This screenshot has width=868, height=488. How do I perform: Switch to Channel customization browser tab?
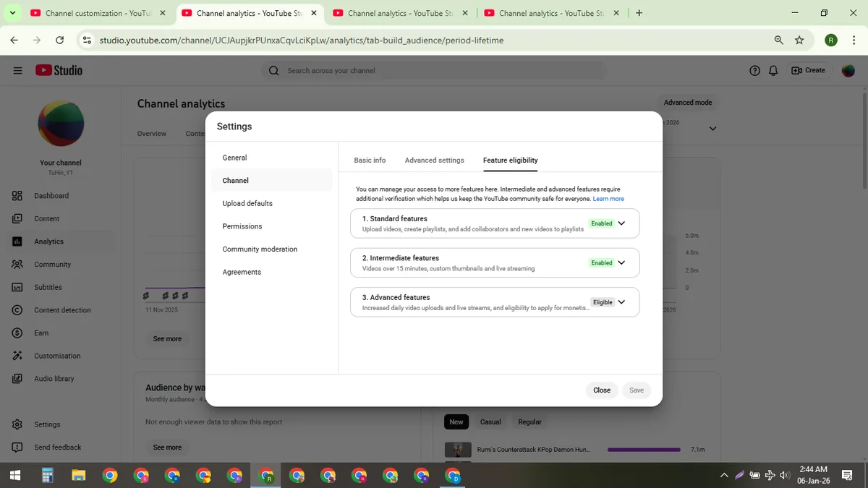pyautogui.click(x=98, y=13)
